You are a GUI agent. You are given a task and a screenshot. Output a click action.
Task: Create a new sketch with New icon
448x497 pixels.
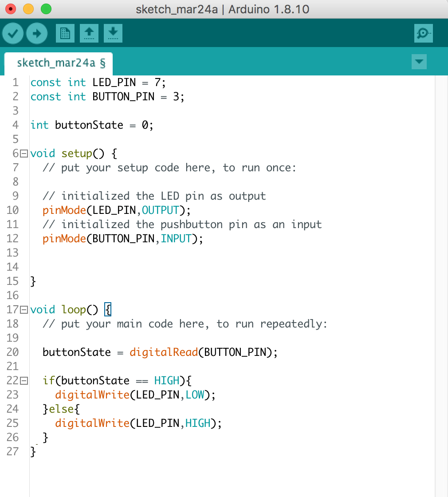click(x=65, y=33)
